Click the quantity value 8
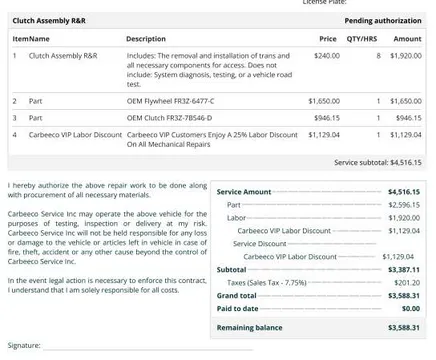 [378, 56]
